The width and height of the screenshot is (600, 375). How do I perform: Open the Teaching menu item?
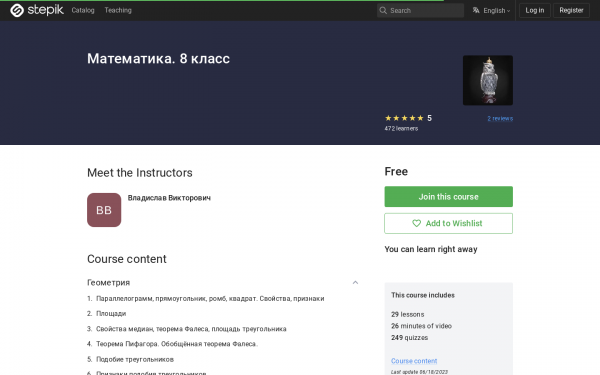[x=118, y=10]
